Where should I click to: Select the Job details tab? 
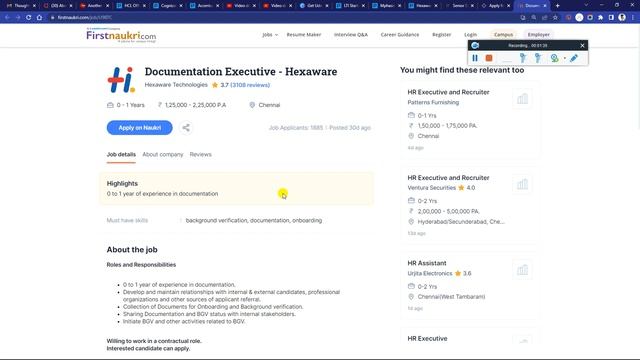point(121,155)
